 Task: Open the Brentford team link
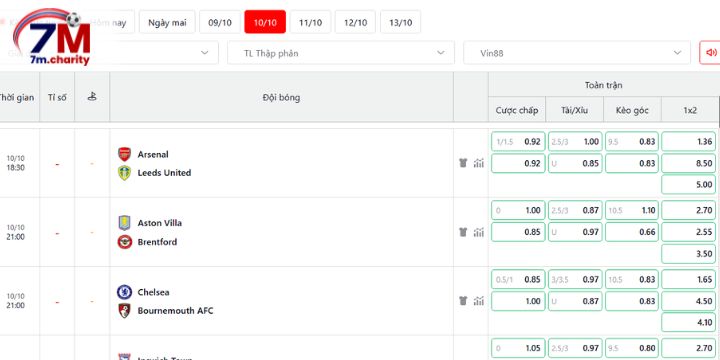point(157,242)
